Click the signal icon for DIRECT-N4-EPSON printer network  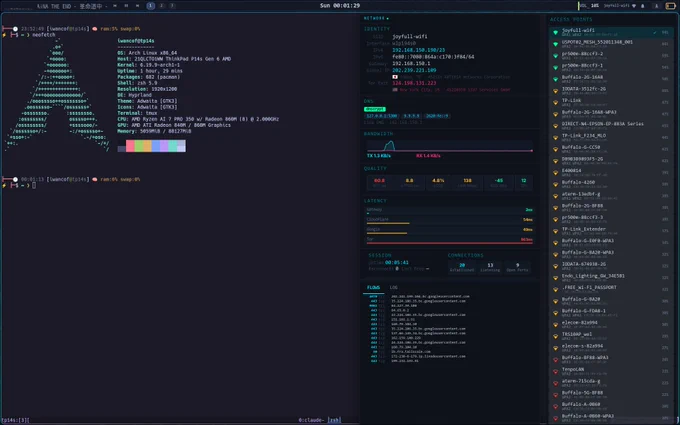click(555, 126)
